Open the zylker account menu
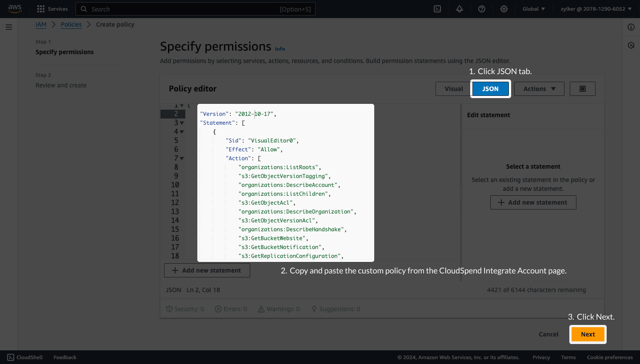The height and width of the screenshot is (364, 640). (596, 9)
